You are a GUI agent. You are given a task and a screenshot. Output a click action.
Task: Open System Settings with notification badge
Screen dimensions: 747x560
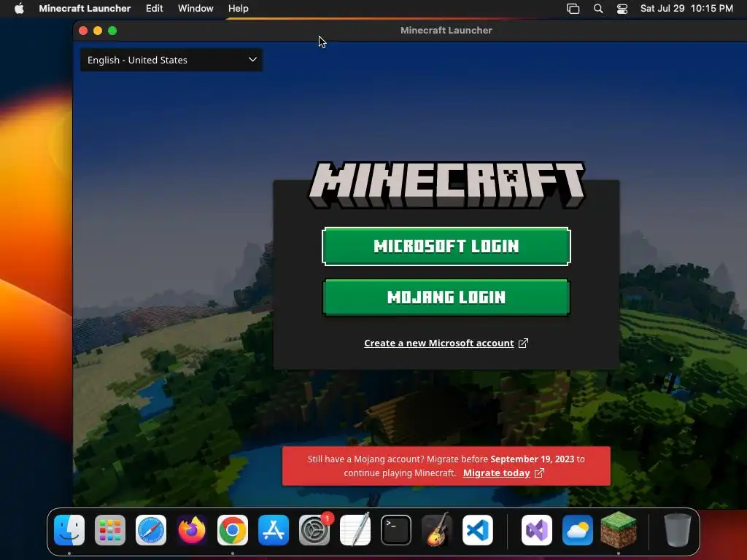[x=314, y=530]
